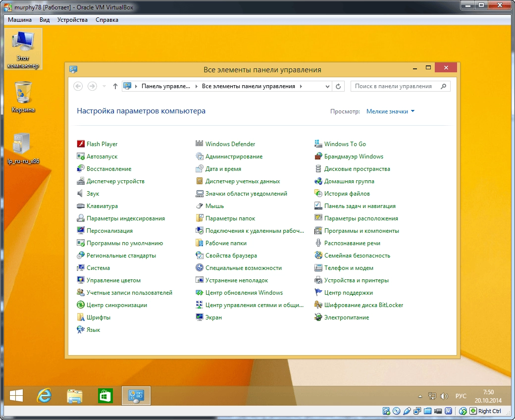This screenshot has height=420, width=515.
Task: Open Учетные записи пользователей link
Action: [x=129, y=293]
